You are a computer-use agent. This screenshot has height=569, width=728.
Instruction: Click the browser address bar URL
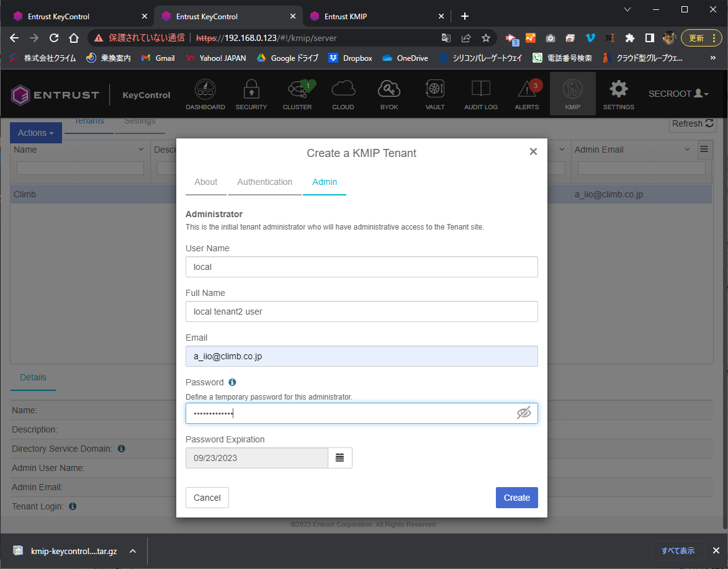coord(266,38)
